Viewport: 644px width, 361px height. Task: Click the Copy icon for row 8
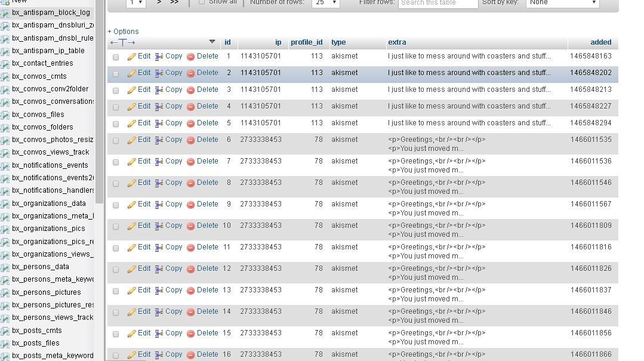(x=159, y=183)
